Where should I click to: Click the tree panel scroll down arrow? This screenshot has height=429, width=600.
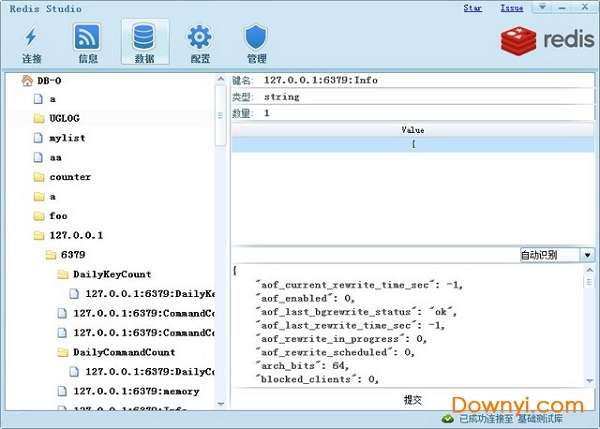[221, 404]
